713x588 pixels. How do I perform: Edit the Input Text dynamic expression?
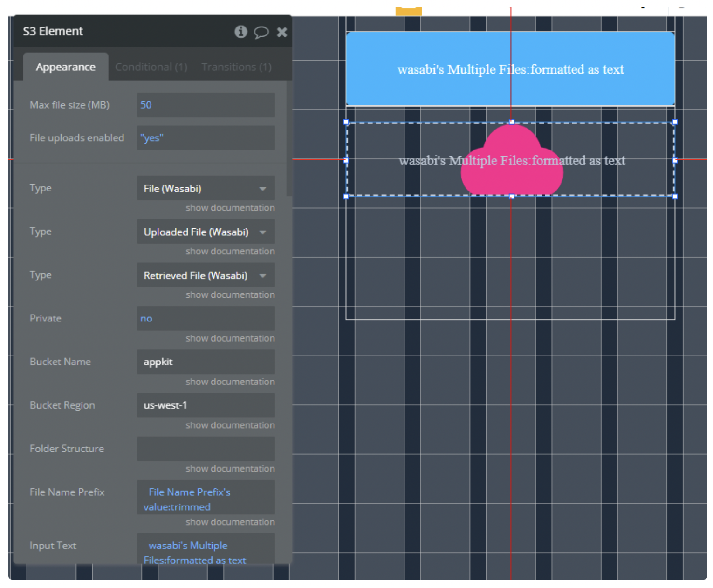pyautogui.click(x=206, y=550)
